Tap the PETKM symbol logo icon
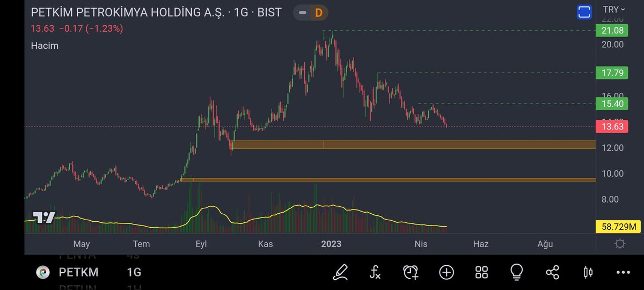Image resolution: width=644 pixels, height=290 pixels. click(43, 272)
